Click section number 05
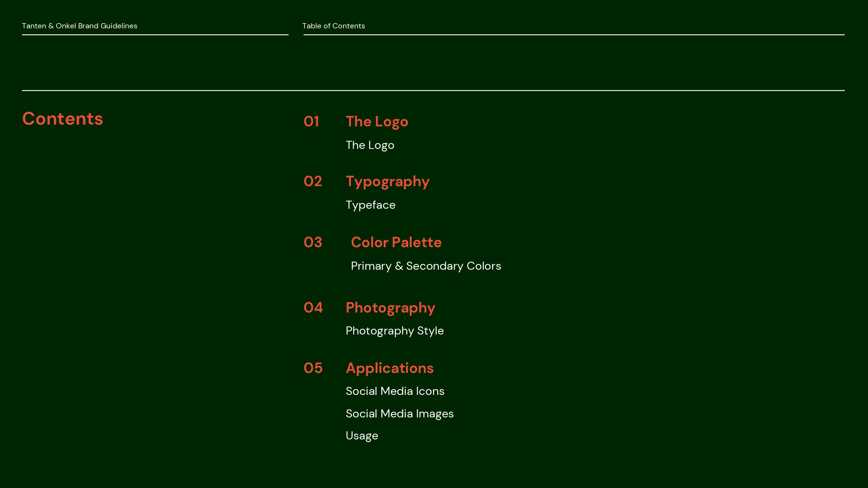 (313, 368)
